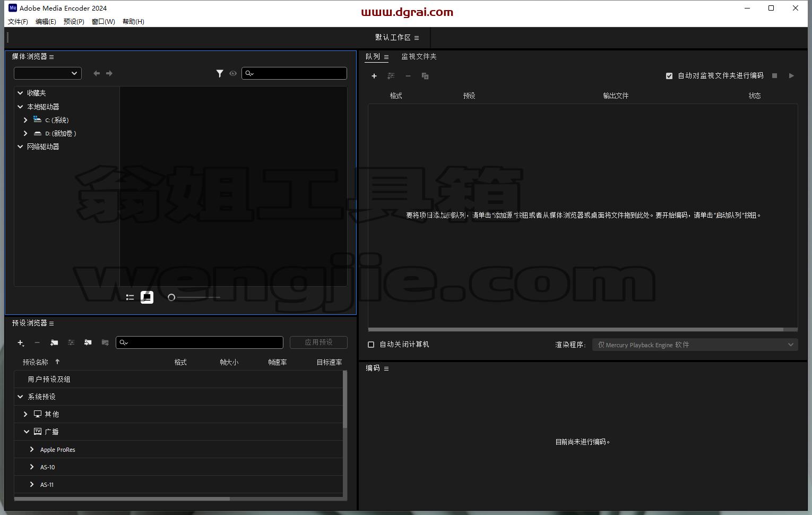812x515 pixels.
Task: Click the duplicate icon in Queue toolbar
Action: pos(425,76)
